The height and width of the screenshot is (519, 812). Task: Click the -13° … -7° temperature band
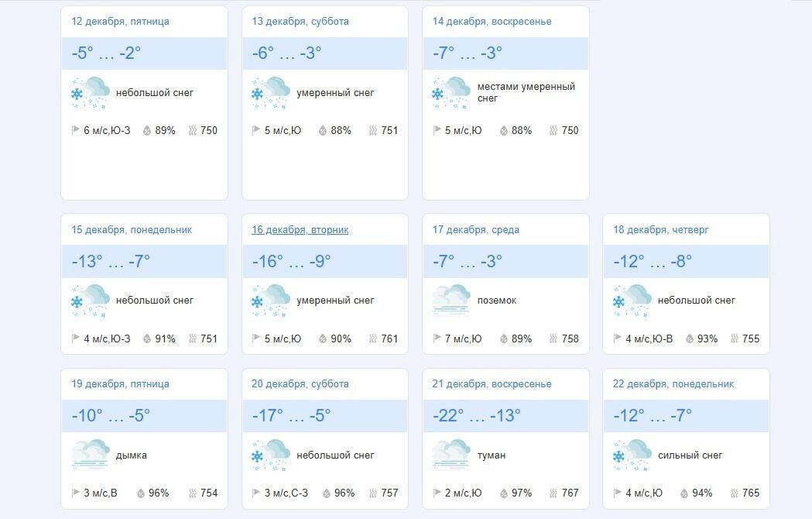pos(144,262)
